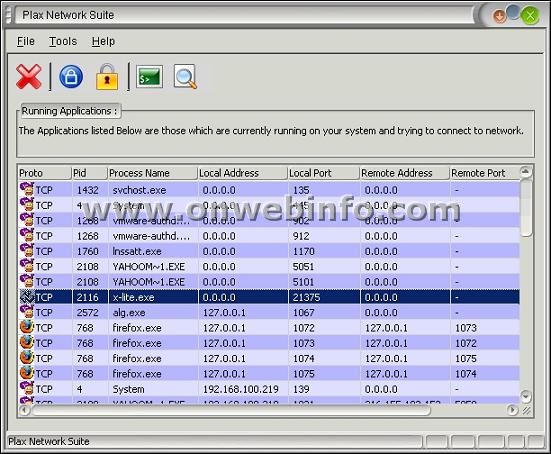Click the yellow padlock toolbar icon
The image size is (551, 454).
coord(107,77)
